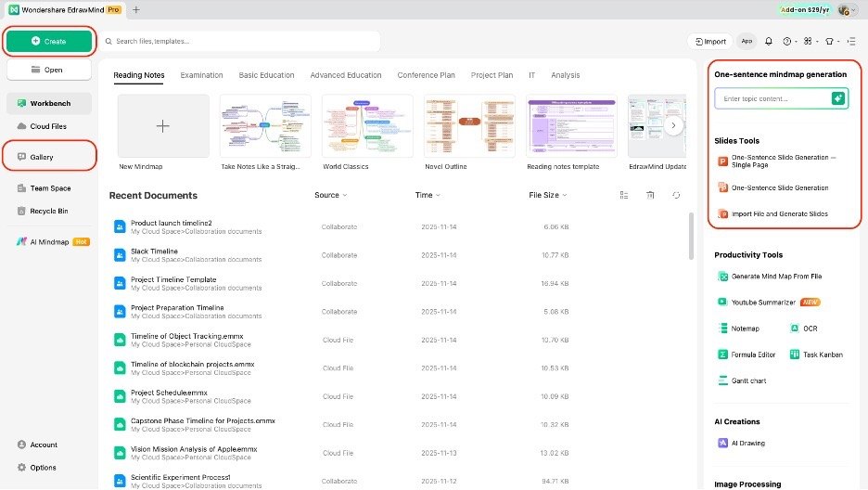Open Cloud Files section

click(x=49, y=126)
